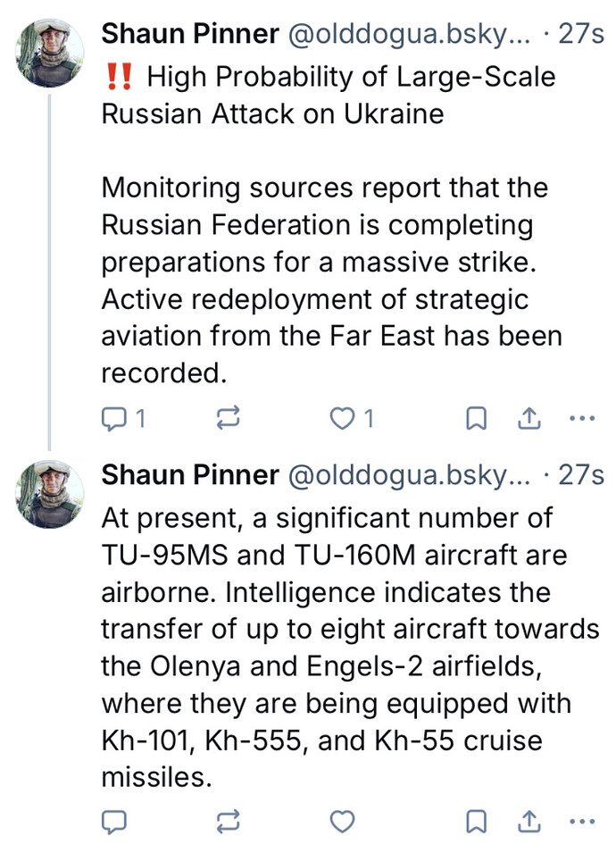Open more options menu on first post
This screenshot has height=853, width=616.
tap(581, 418)
